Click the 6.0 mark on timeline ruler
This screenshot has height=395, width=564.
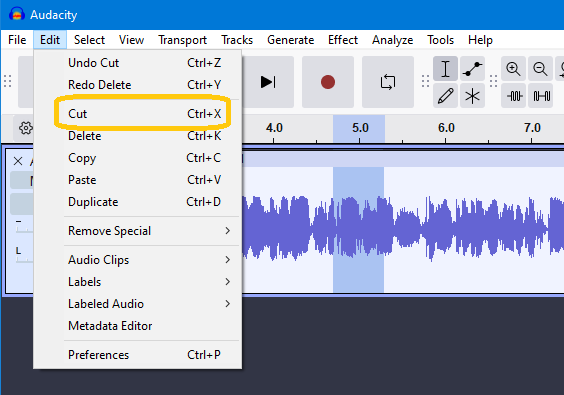(446, 128)
